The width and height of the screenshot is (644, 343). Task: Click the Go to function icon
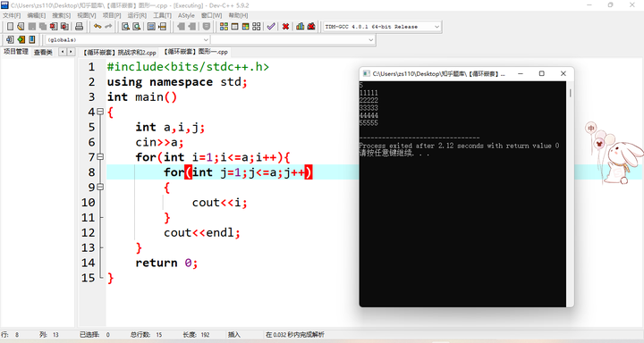click(x=151, y=26)
